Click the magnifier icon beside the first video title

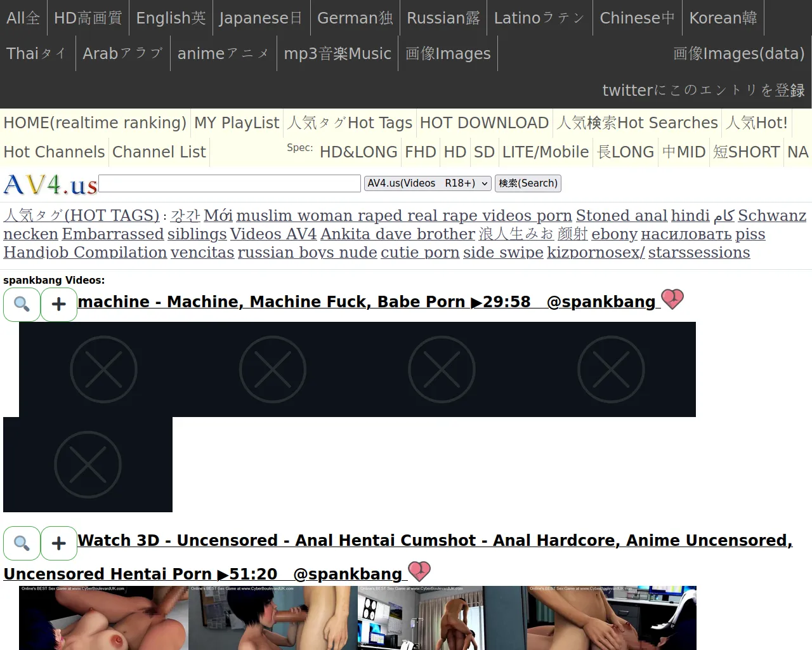coord(22,305)
